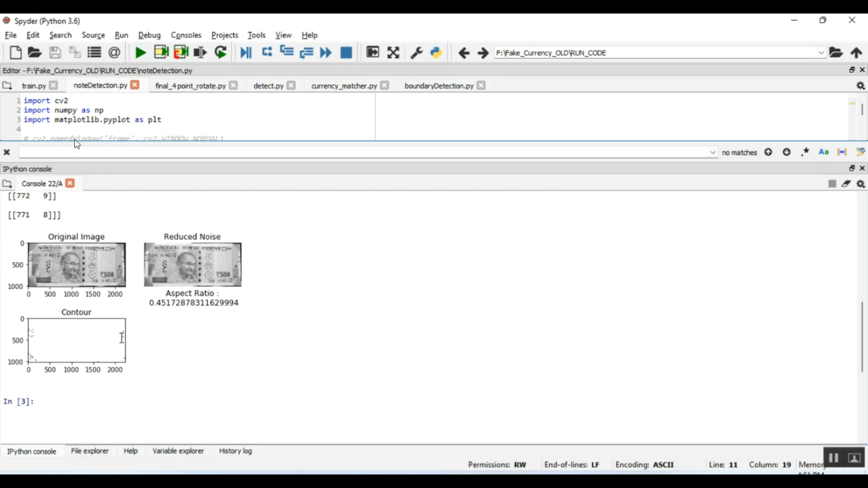Open the Debug menu

click(x=149, y=35)
